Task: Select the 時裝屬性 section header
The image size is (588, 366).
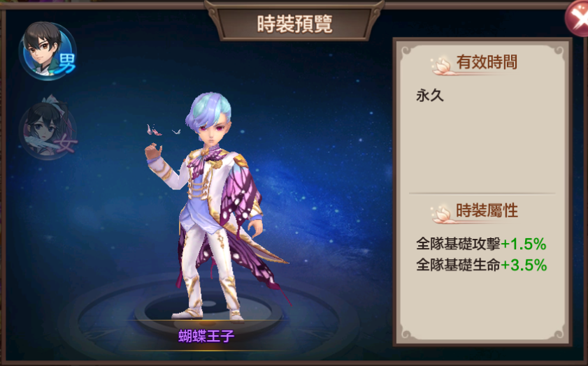Action: 487,210
